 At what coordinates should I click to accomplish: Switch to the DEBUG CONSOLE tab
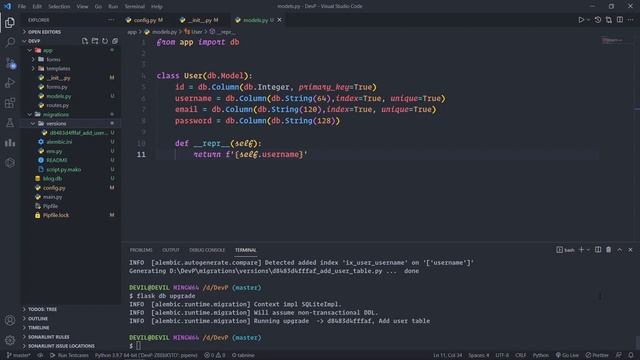[x=207, y=250]
